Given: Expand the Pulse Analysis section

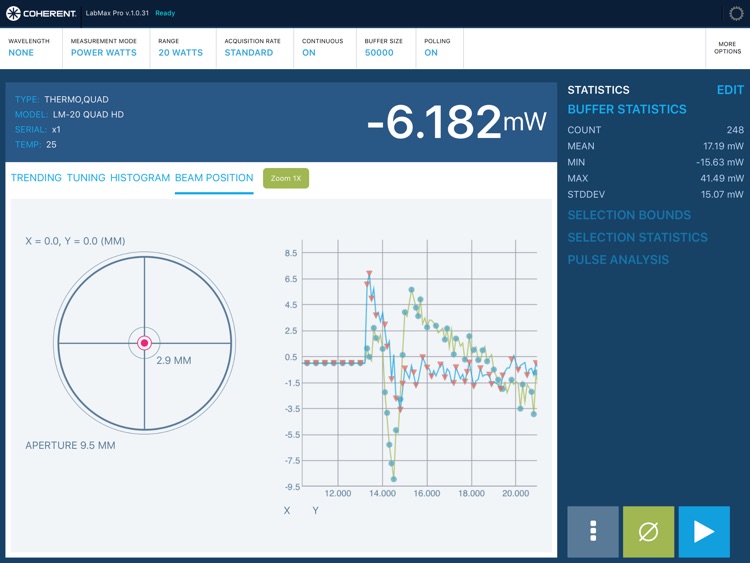Looking at the screenshot, I should click(x=618, y=260).
